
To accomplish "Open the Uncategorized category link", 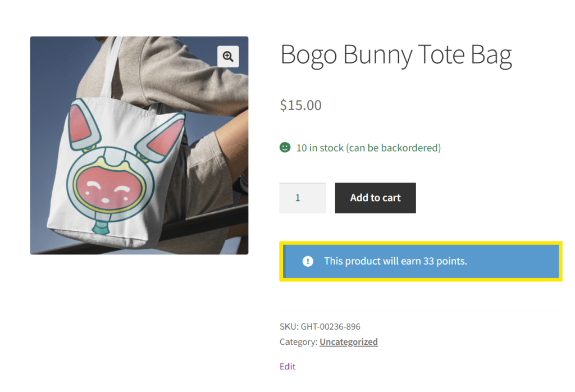I will (x=348, y=341).
